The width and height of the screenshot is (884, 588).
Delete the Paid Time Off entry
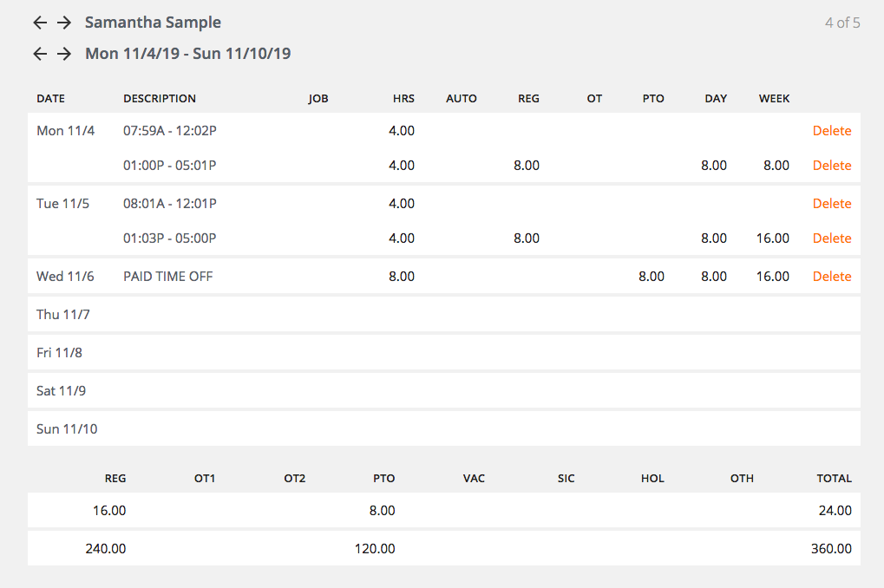click(x=831, y=277)
